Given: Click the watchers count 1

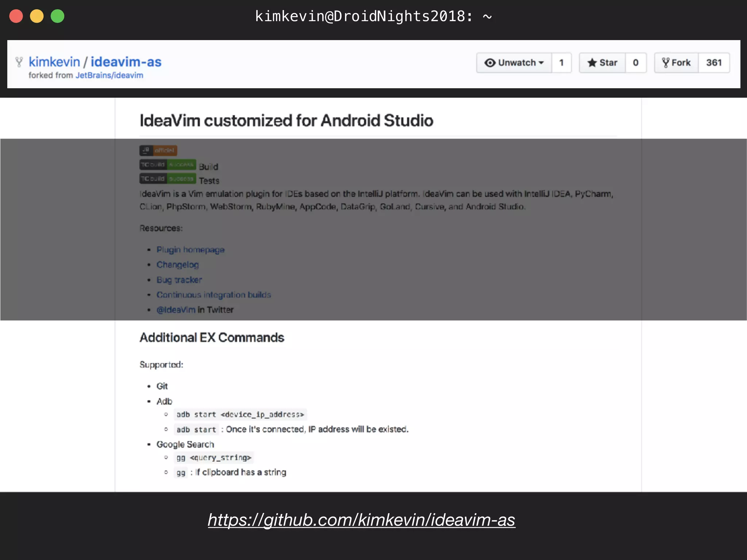Looking at the screenshot, I should [562, 63].
